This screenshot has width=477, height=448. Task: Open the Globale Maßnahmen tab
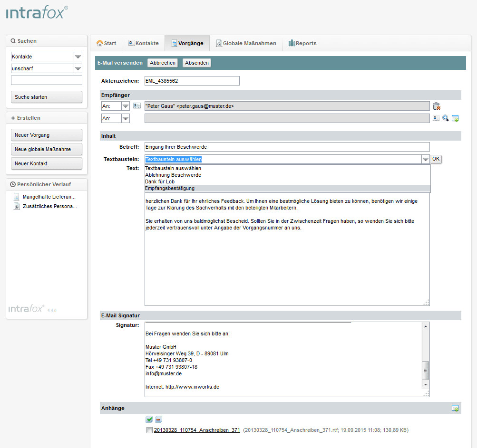pyautogui.click(x=246, y=43)
